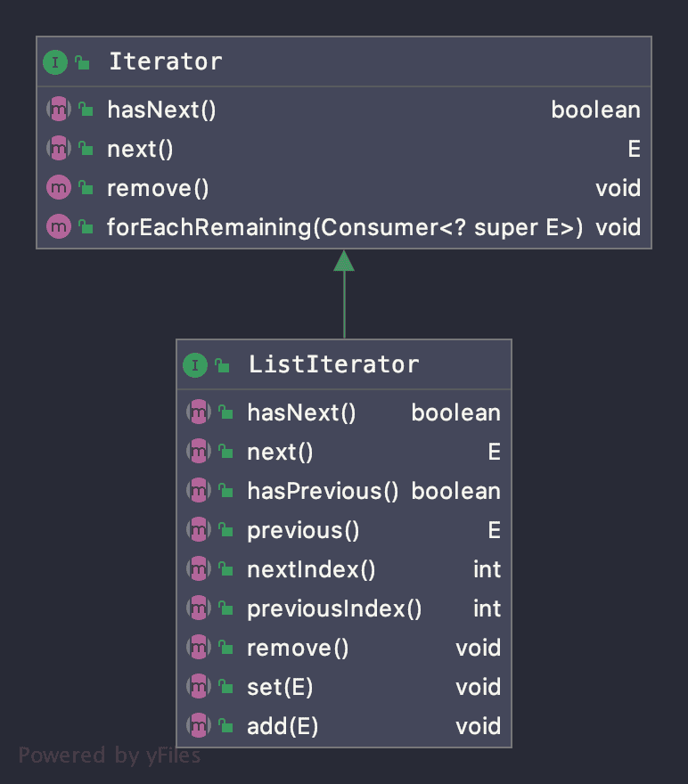The width and height of the screenshot is (688, 784).
Task: Click public lock icon beside ListIterator title
Action: [x=222, y=364]
